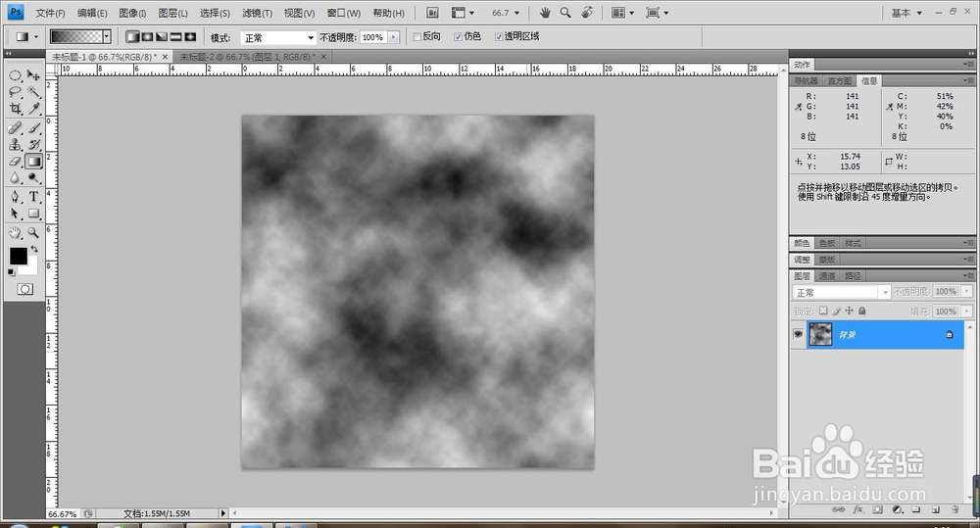Select the Dodge tool

(x=33, y=178)
